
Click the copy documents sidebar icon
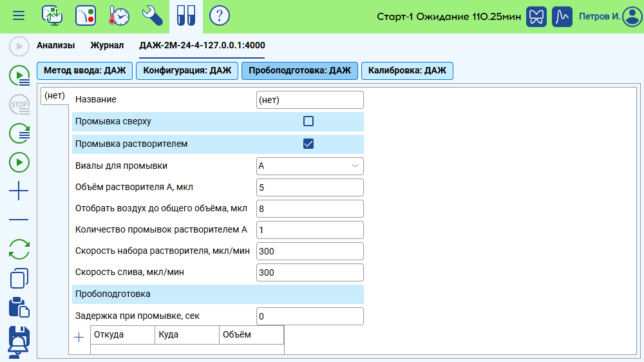[19, 278]
